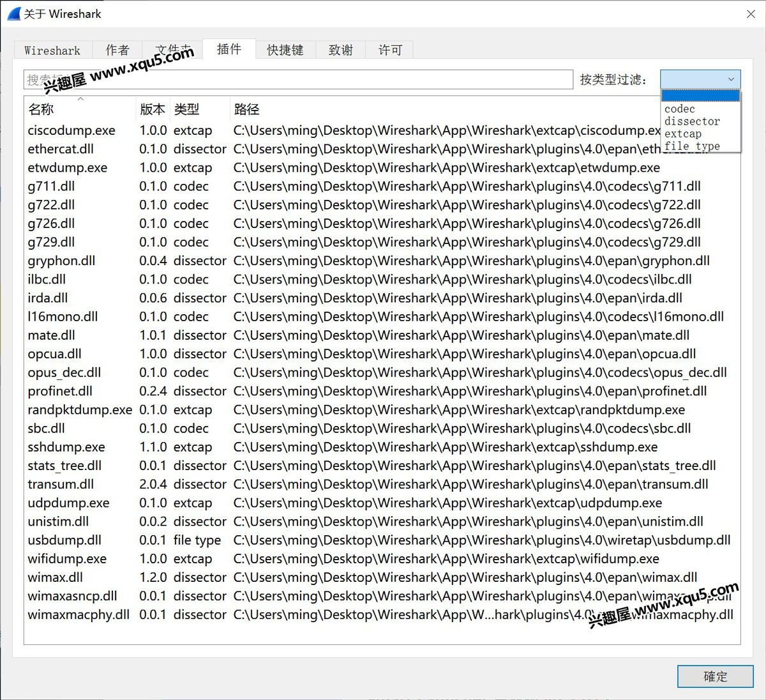
Task: Click l16mono.dll plugin name
Action: tap(63, 316)
